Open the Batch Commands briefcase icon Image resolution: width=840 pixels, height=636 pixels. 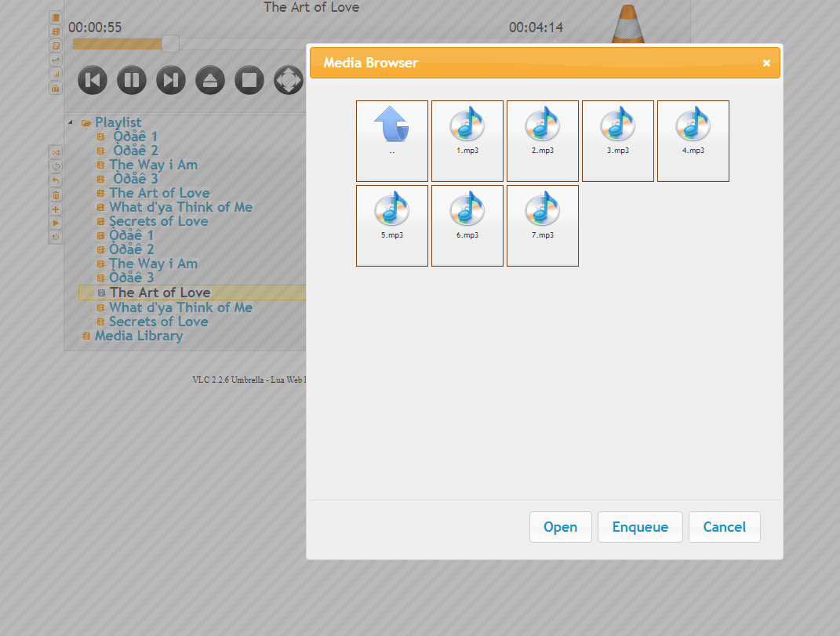pyautogui.click(x=56, y=88)
